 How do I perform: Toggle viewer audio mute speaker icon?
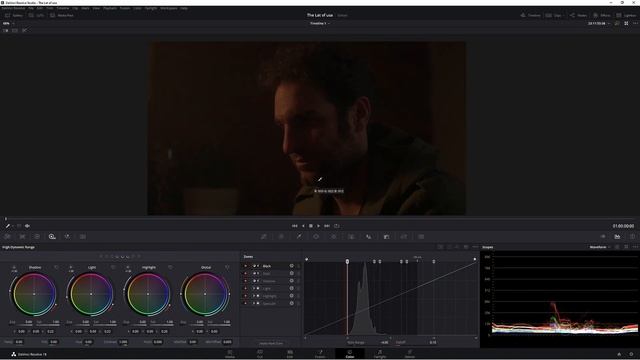(x=27, y=226)
